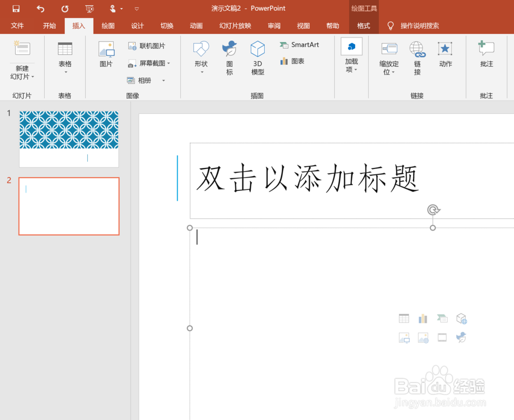The width and height of the screenshot is (514, 420).
Task: Insert chart via placeholder icon
Action: pos(423,318)
